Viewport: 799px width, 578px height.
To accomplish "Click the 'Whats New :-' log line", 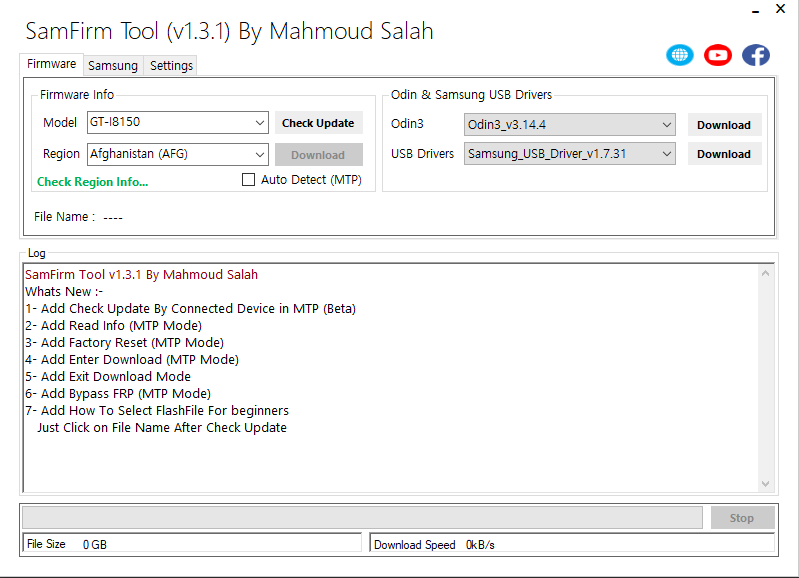I will (x=64, y=292).
